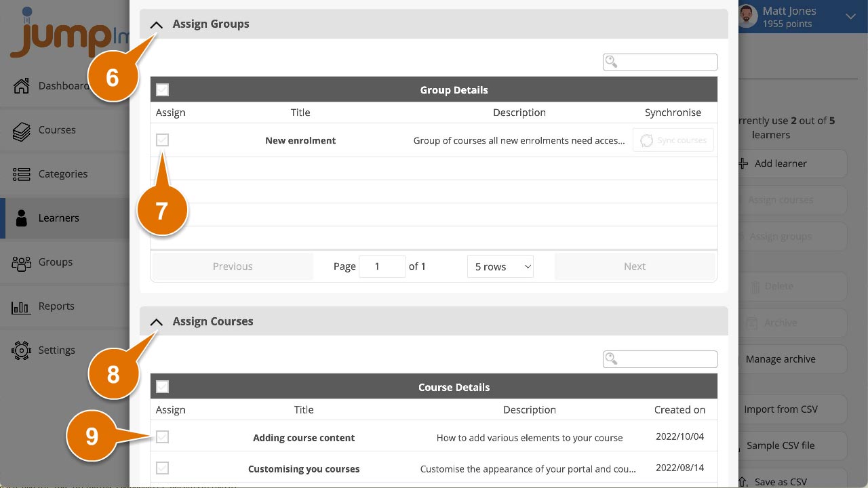This screenshot has height=488, width=868.
Task: Click the Synchronise column header
Action: click(x=673, y=113)
